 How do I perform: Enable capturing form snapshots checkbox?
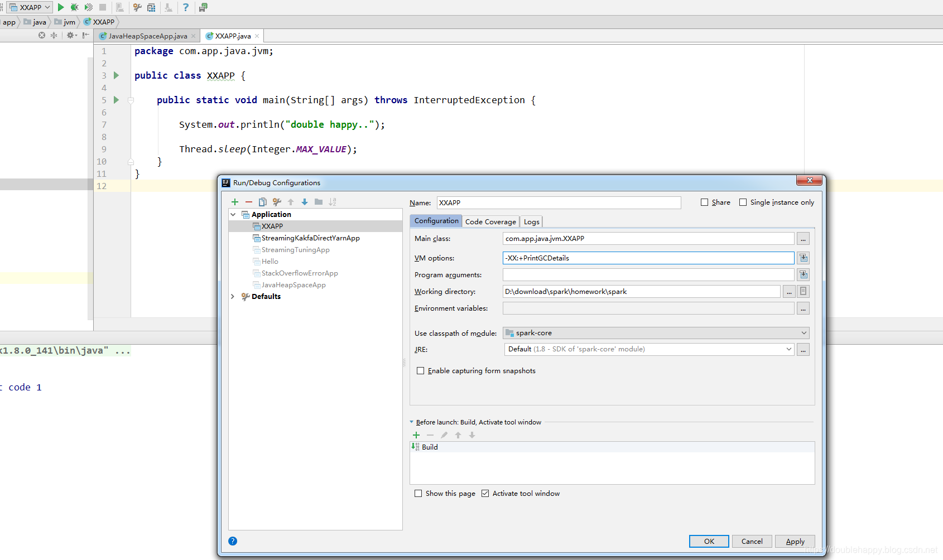pyautogui.click(x=421, y=371)
